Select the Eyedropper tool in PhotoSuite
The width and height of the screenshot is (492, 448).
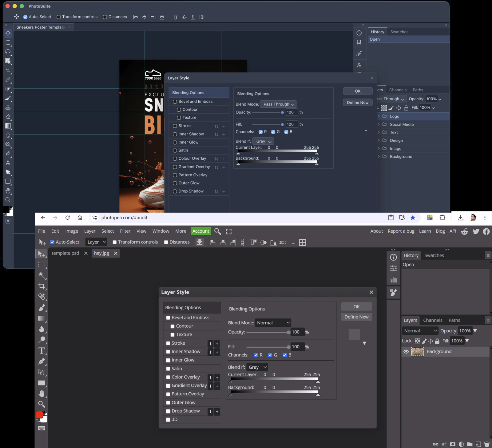tap(8, 80)
